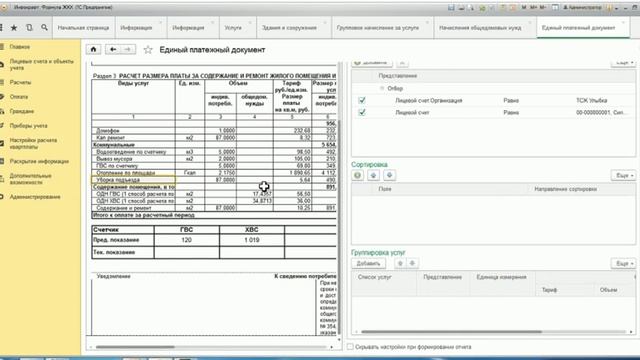Screen dimensions: 640x360
Task: Click the Группировка услуг horizontal scrollbar
Action: click(x=451, y=332)
